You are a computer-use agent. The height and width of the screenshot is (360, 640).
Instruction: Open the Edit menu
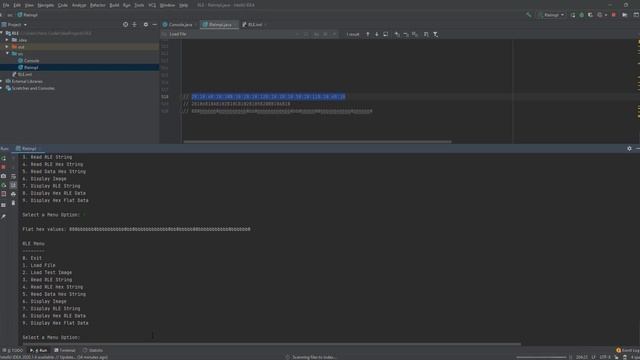pyautogui.click(x=17, y=5)
